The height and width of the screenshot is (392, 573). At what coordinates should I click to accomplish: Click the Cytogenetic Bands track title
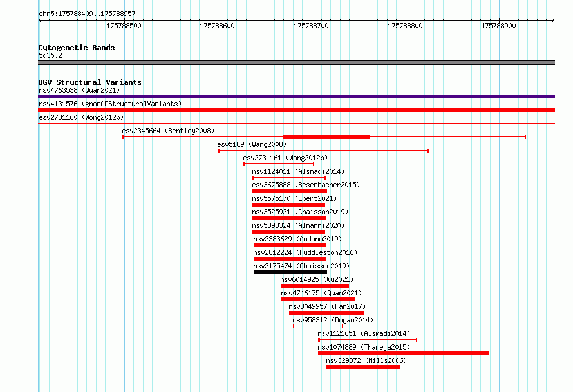coord(77,48)
